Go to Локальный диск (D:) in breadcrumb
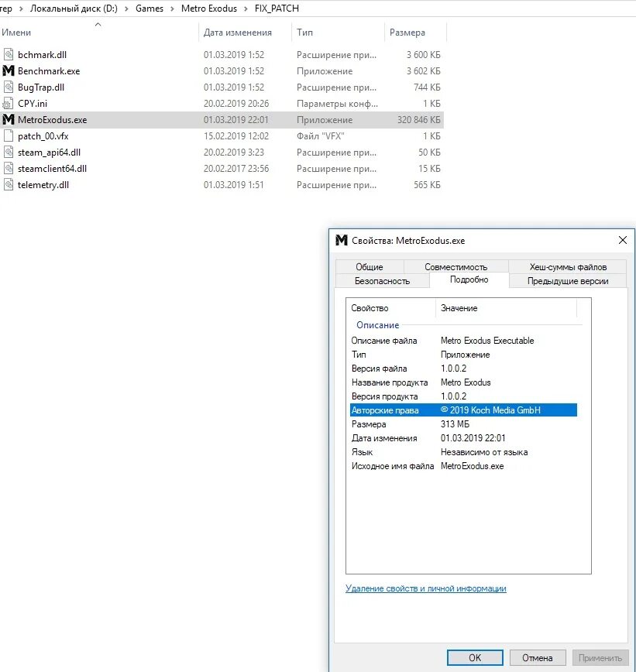This screenshot has width=636, height=672. (x=74, y=9)
